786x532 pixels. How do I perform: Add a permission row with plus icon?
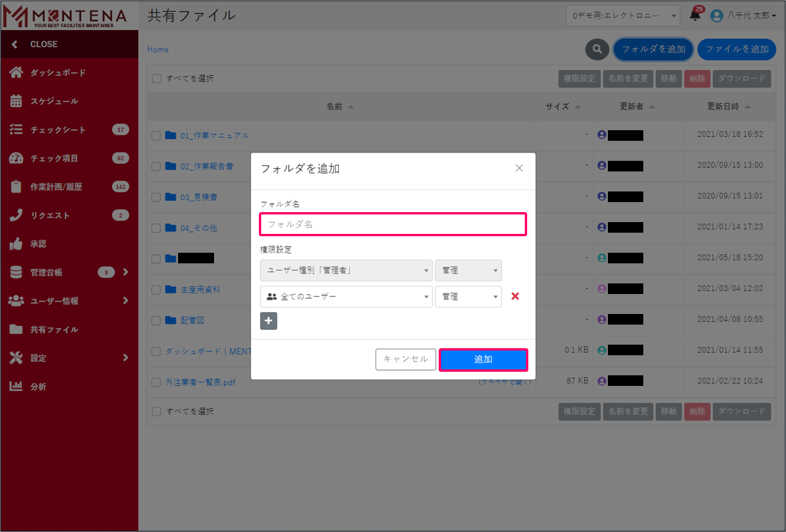tap(268, 320)
